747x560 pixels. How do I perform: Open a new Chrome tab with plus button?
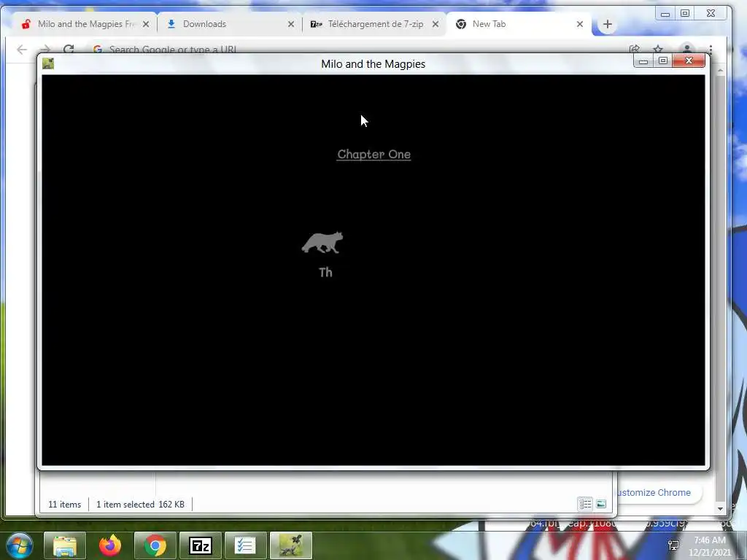pyautogui.click(x=608, y=24)
